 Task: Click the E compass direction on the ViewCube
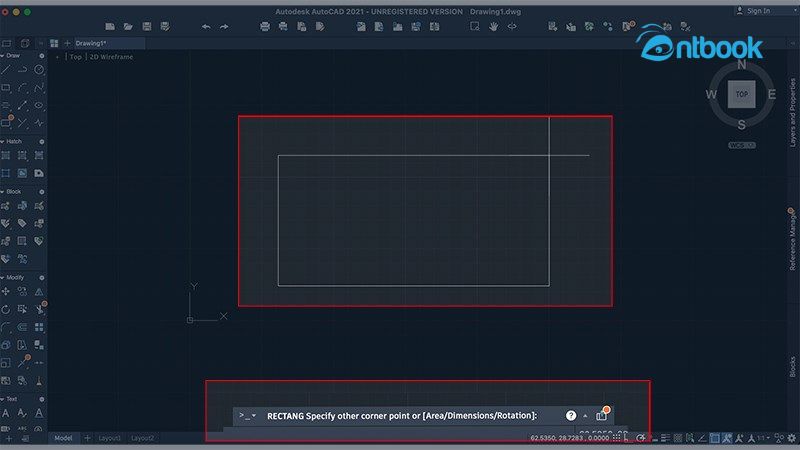771,94
